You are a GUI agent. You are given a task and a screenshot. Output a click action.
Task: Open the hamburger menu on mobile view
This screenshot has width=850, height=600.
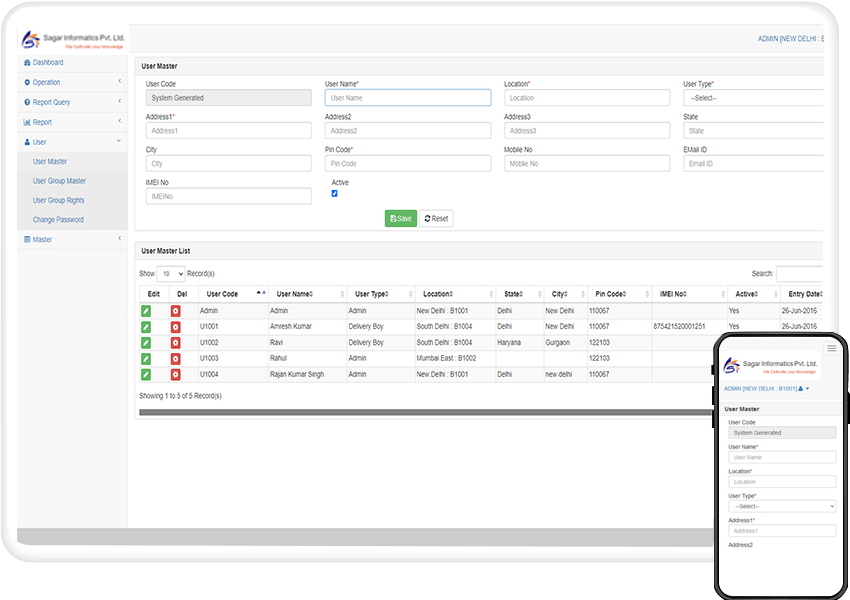(x=831, y=349)
